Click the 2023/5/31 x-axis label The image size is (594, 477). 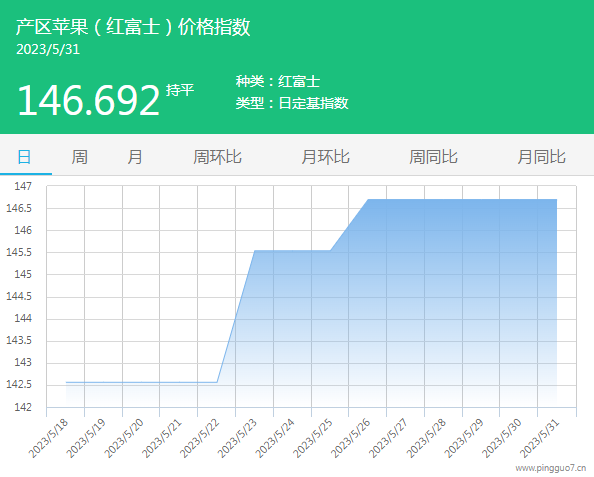click(x=540, y=438)
